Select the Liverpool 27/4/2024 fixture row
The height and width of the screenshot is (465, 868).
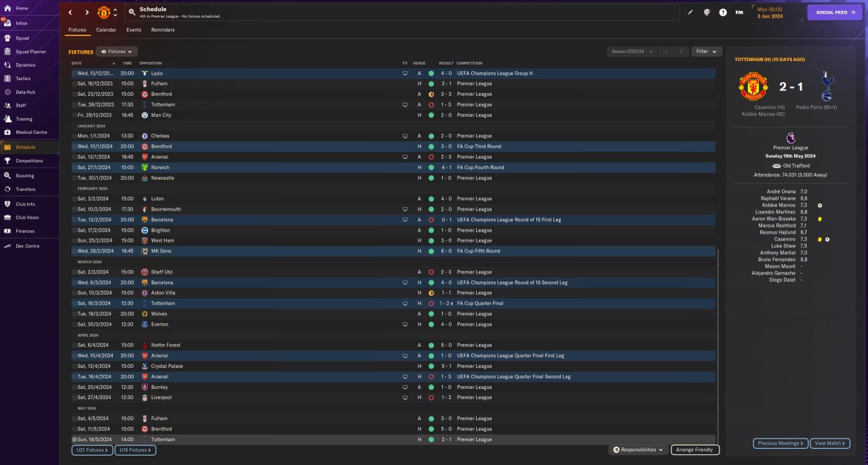[x=393, y=398]
